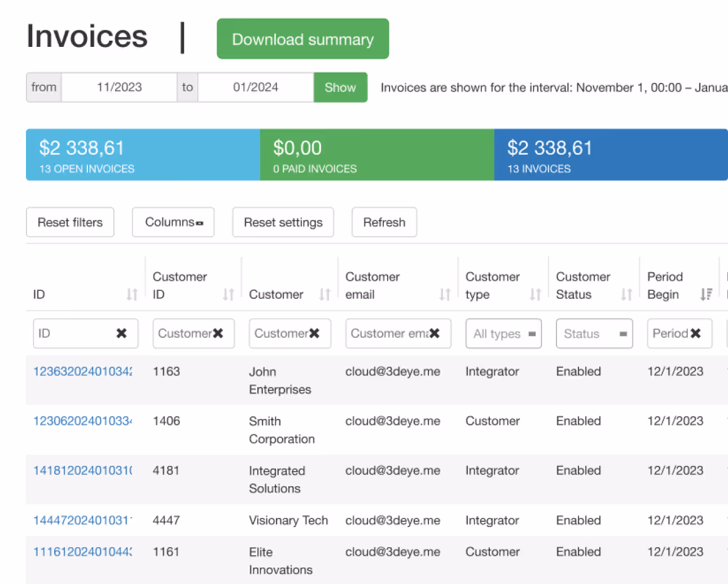
Task: Clear the ID filter with X
Action: [121, 333]
